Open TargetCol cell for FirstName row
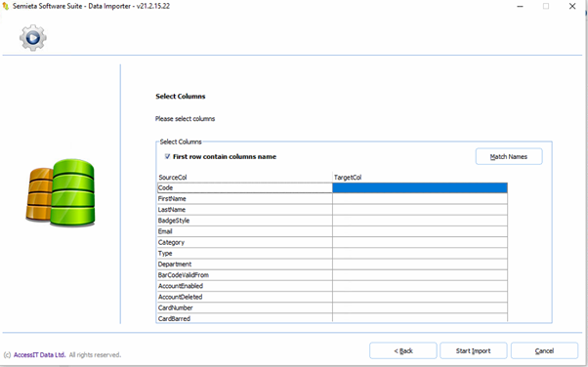This screenshot has width=588, height=367. [420, 199]
